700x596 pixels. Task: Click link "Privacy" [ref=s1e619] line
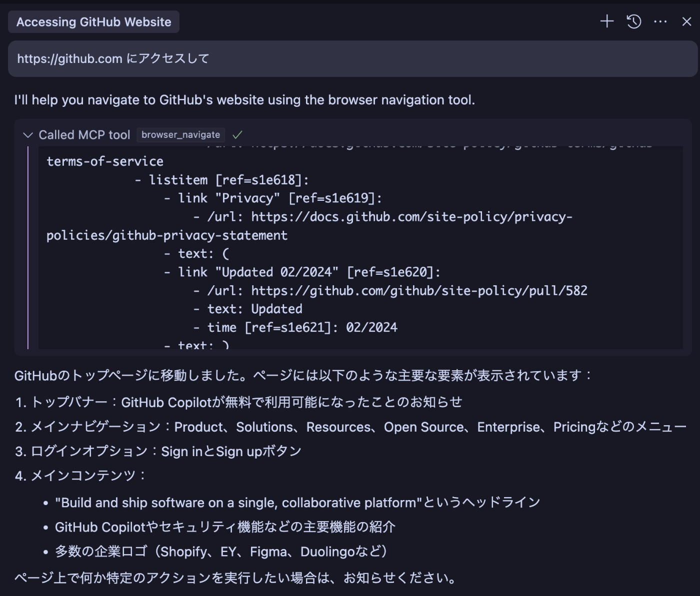coord(273,198)
